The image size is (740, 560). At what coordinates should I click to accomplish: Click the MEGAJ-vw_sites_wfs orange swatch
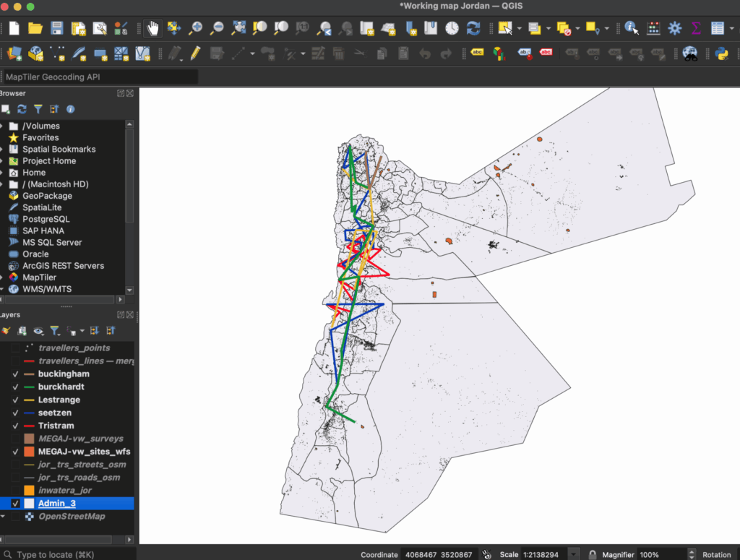29,452
